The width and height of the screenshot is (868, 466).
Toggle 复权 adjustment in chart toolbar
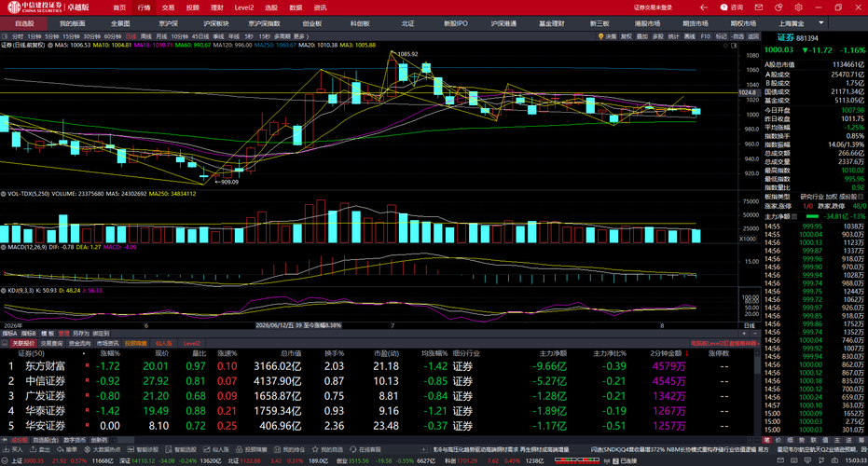(627, 36)
